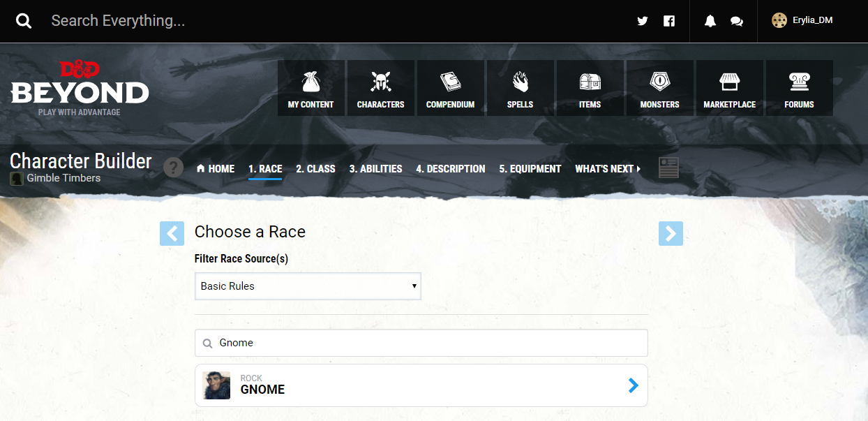868x421 pixels.
Task: Open the messages chat icon
Action: 736,21
